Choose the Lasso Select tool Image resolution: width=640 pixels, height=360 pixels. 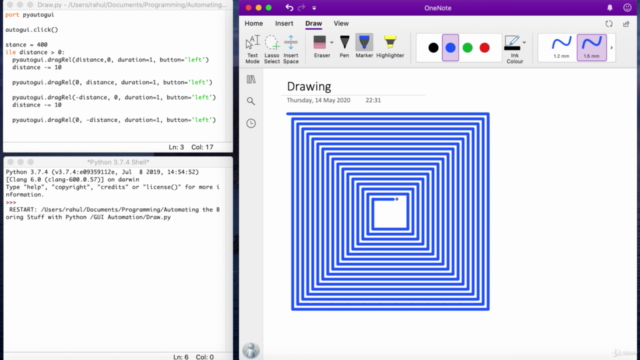271,49
